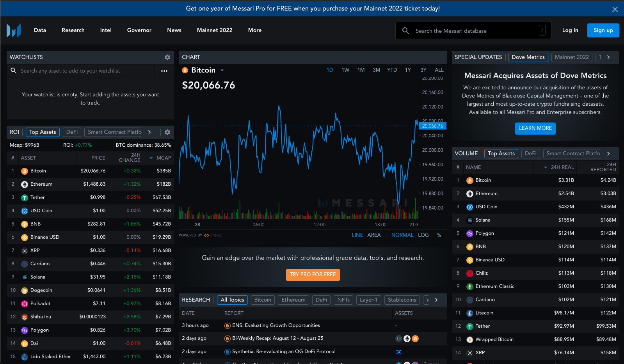
Task: Click the Wrapped Bitcoin icon in Volume table
Action: pos(470,340)
